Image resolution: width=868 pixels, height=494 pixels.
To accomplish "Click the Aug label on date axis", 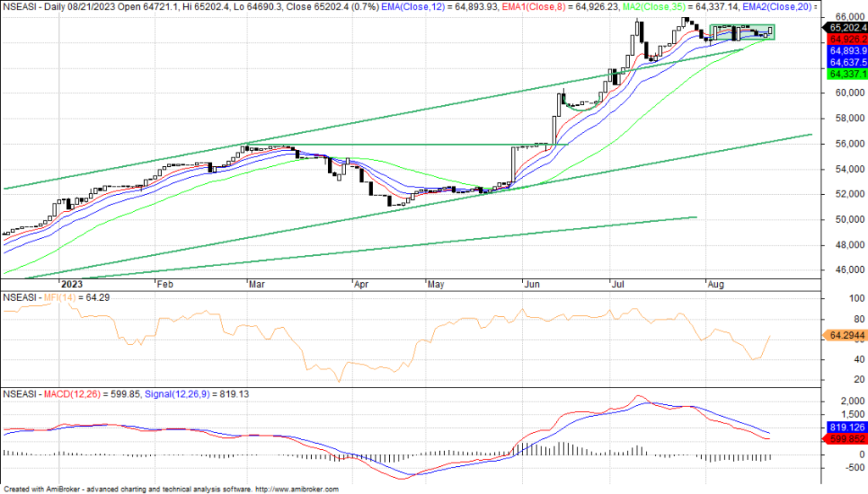I will tap(716, 286).
